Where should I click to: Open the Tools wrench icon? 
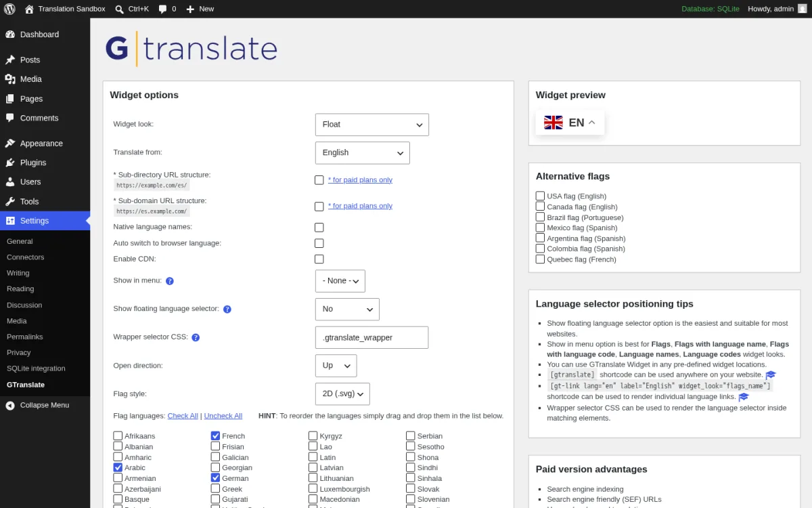point(10,201)
